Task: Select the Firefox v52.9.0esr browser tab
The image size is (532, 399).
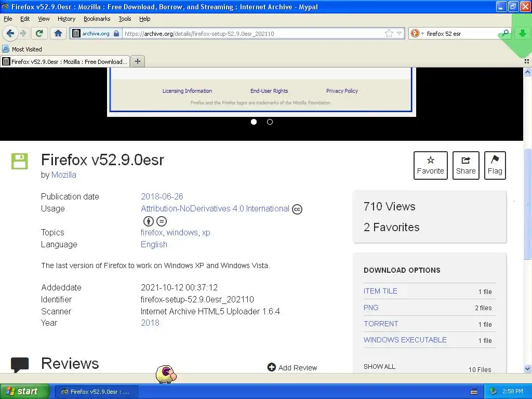Action: tap(65, 61)
